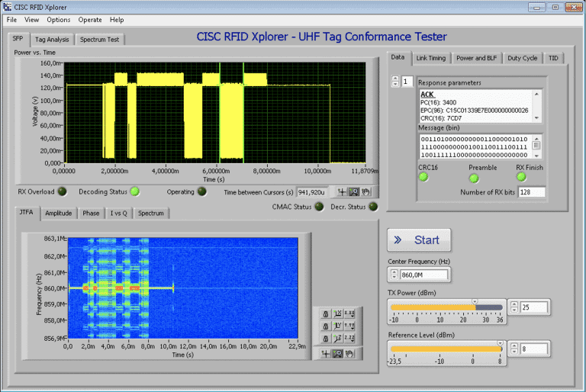Click the Reference Level stepper arrows

point(514,349)
